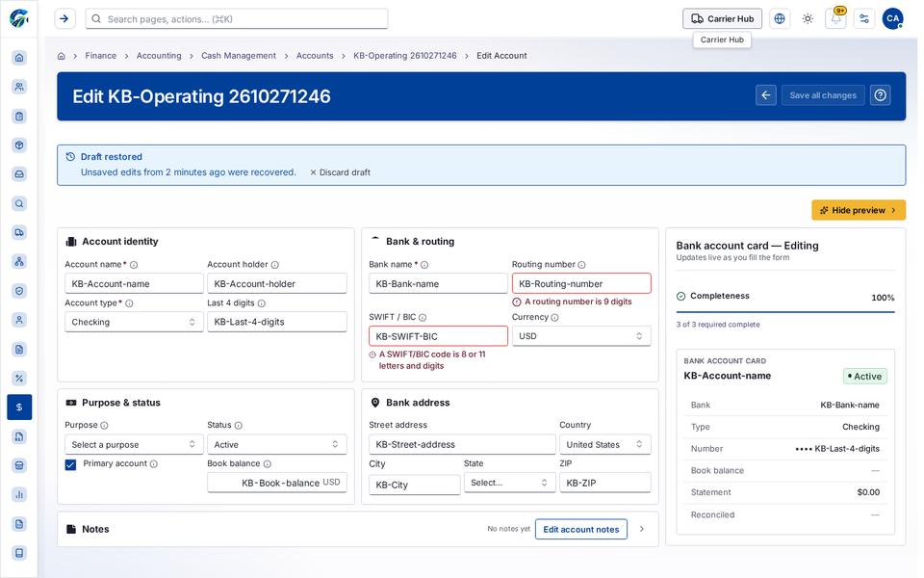The width and height of the screenshot is (924, 578).
Task: Expand the Notes section chevron
Action: (642, 529)
